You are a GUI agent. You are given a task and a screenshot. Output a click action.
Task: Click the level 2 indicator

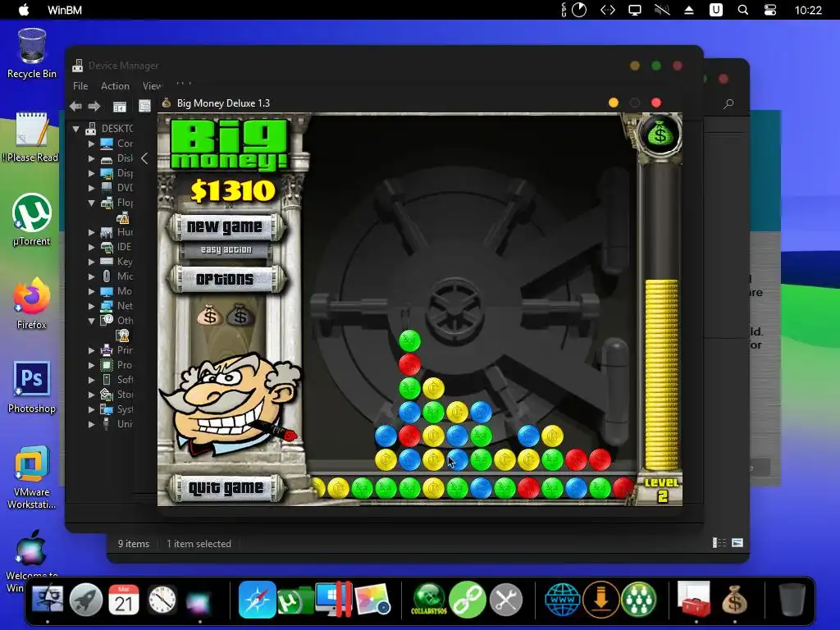[662, 490]
